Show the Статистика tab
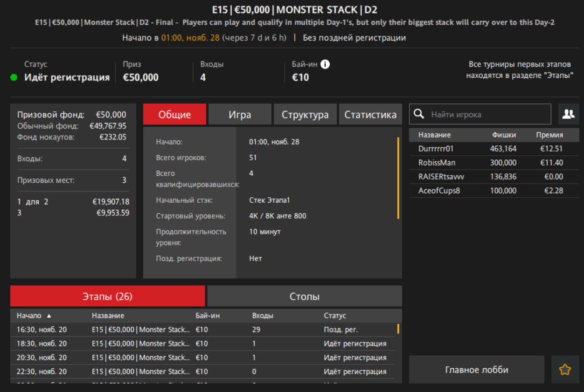Screen dimensions: 584x392 [x=370, y=115]
